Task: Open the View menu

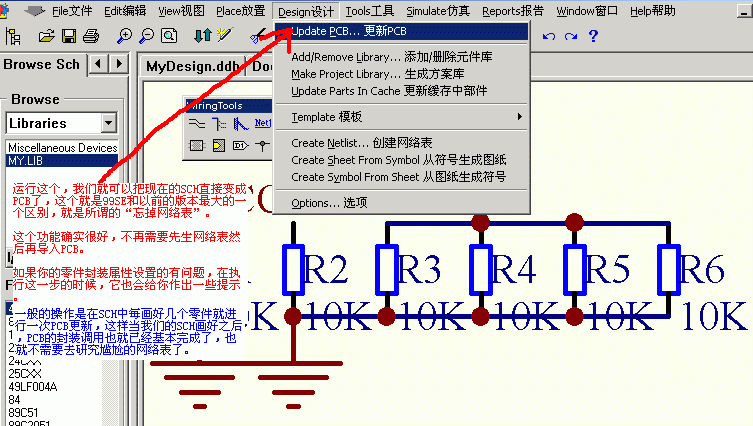Action: pyautogui.click(x=181, y=11)
